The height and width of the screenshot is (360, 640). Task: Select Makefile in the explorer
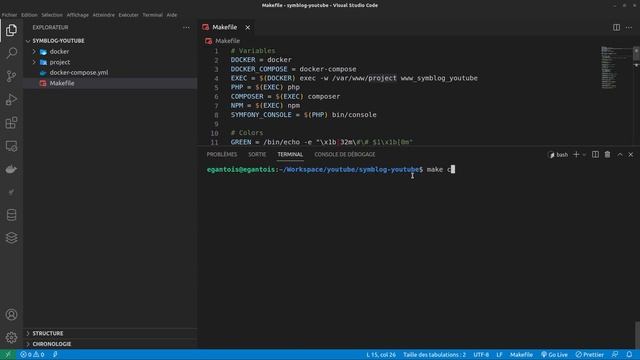point(62,83)
